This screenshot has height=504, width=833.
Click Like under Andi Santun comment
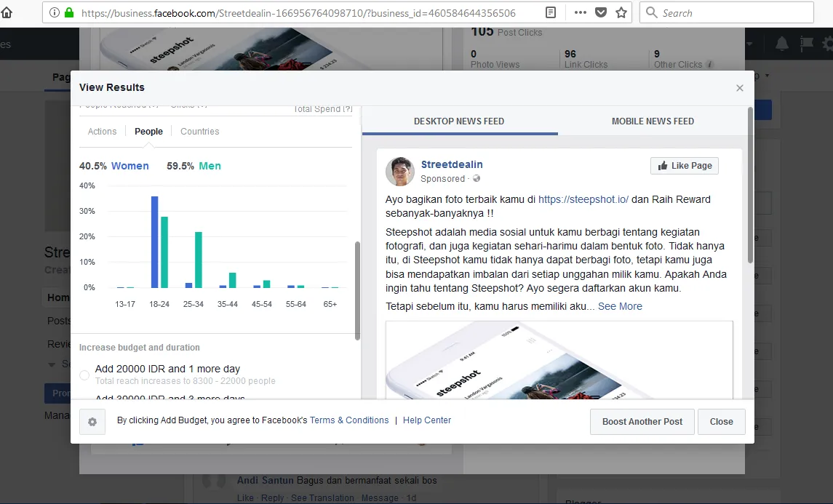coord(245,497)
